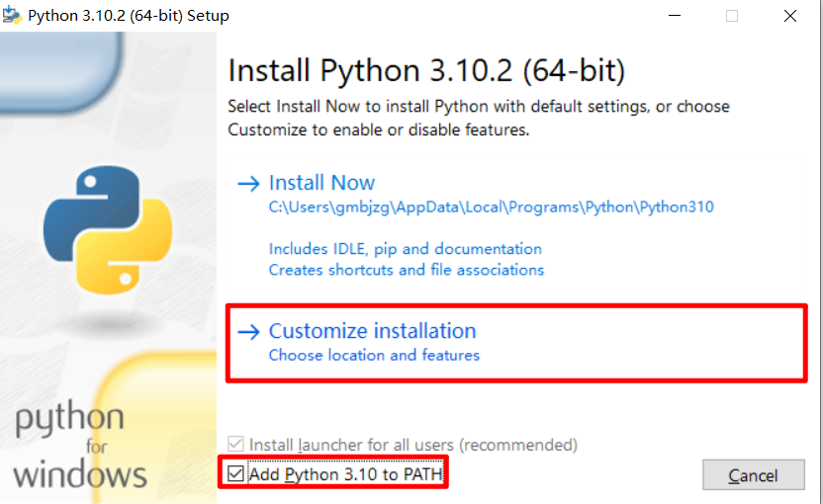Click the default install path under Install Now
Image resolution: width=823 pixels, height=504 pixels.
click(491, 208)
